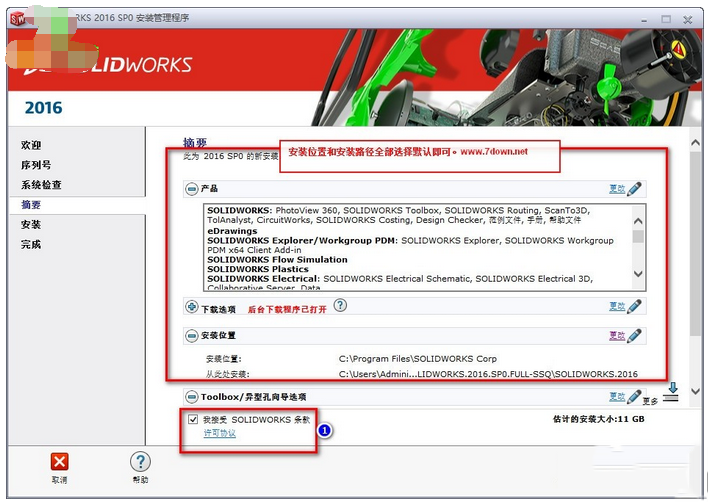The height and width of the screenshot is (503, 708).
Task: Click the down arrow of the product list scrollbar
Action: pos(638,274)
